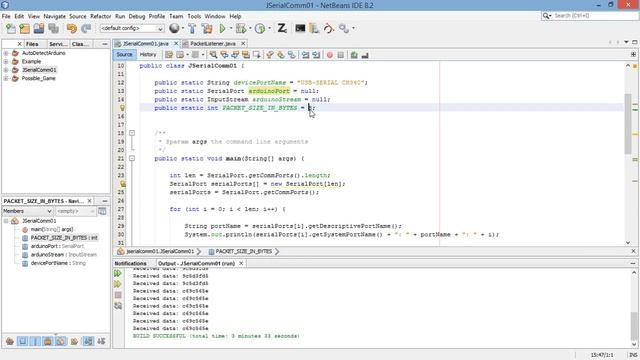640x360 pixels.
Task: Click the Navigator filter panel icon beside empty combo
Action: (x=102, y=211)
